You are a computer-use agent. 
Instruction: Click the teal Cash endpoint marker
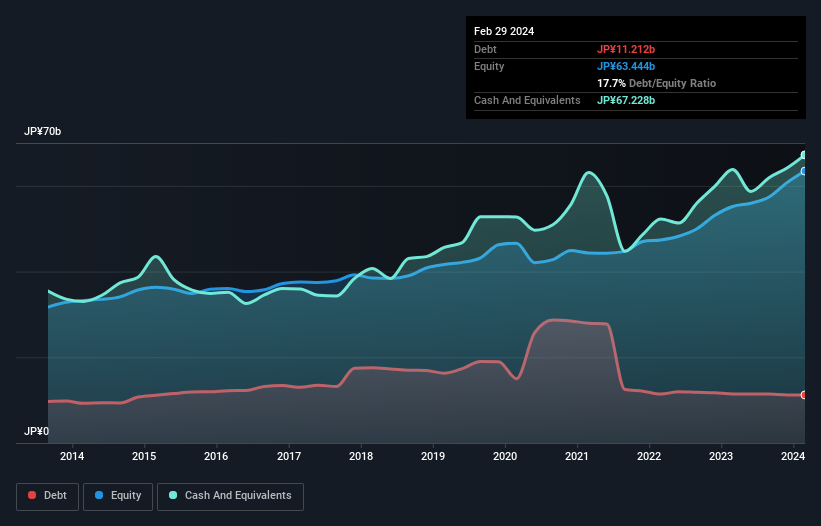804,155
